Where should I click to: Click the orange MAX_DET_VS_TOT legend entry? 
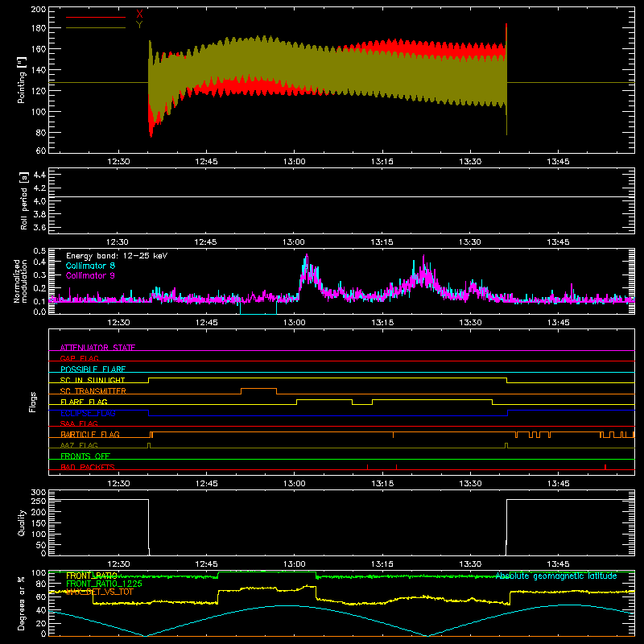point(99,592)
